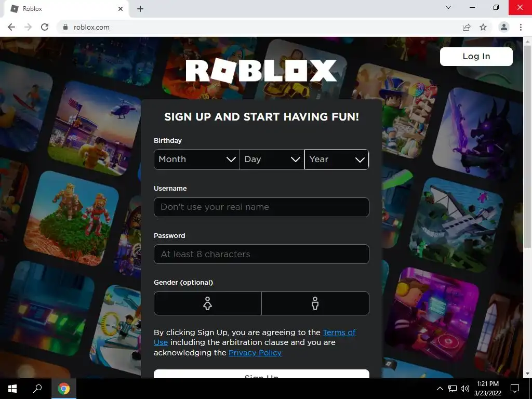This screenshot has height=399, width=532.
Task: Click the helicopter game thumbnail
Action: pyautogui.click(x=95, y=129)
